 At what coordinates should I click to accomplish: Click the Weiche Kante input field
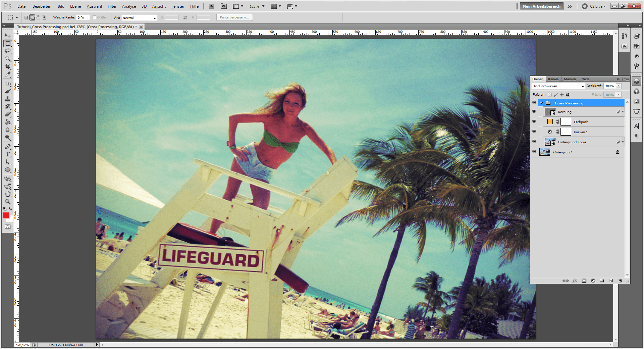(x=82, y=17)
